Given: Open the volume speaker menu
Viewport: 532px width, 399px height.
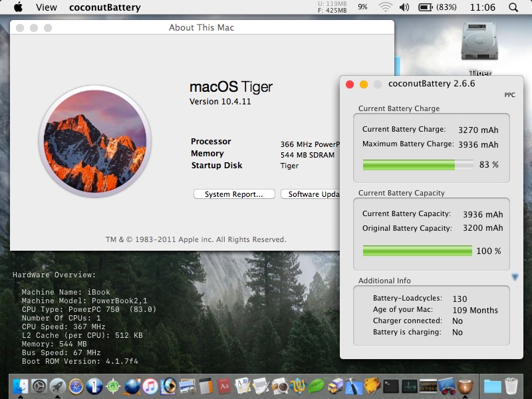Looking at the screenshot, I should click(404, 7).
